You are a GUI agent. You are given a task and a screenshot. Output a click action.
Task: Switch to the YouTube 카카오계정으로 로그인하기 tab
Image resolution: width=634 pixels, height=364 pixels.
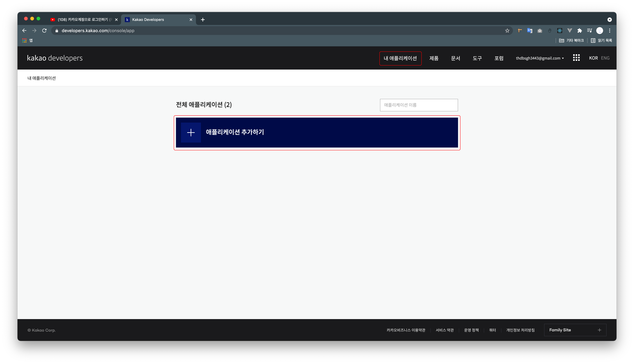[83, 19]
